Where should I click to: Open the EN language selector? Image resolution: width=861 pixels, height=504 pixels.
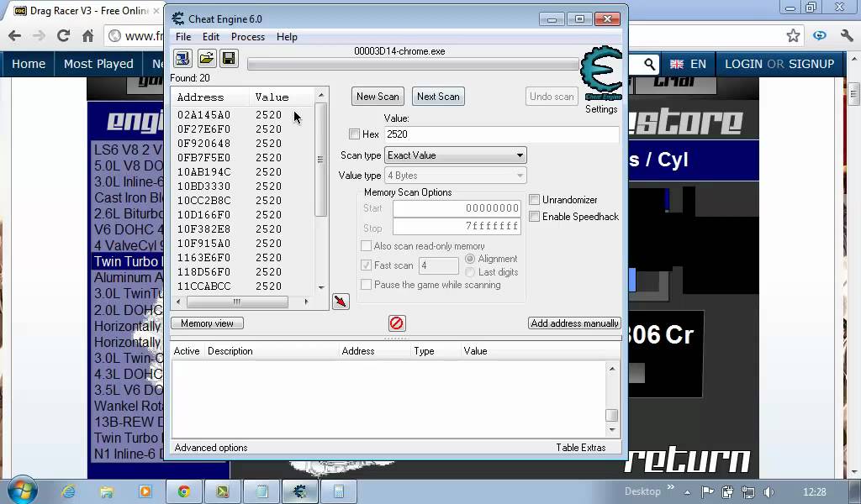[x=688, y=64]
